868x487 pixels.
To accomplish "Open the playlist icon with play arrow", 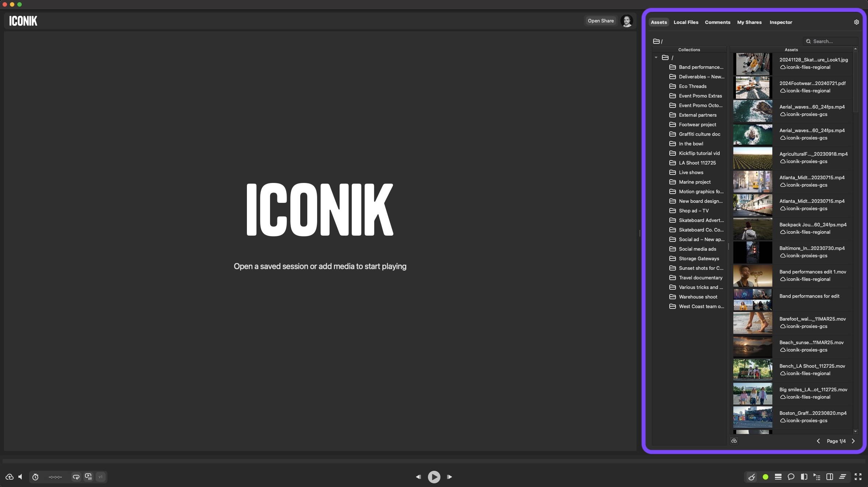I will 817,477.
